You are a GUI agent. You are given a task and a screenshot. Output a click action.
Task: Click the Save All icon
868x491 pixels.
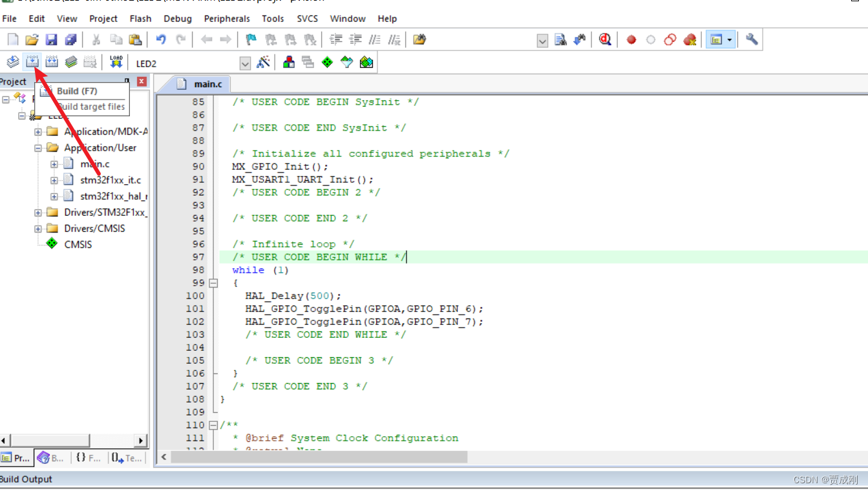70,39
